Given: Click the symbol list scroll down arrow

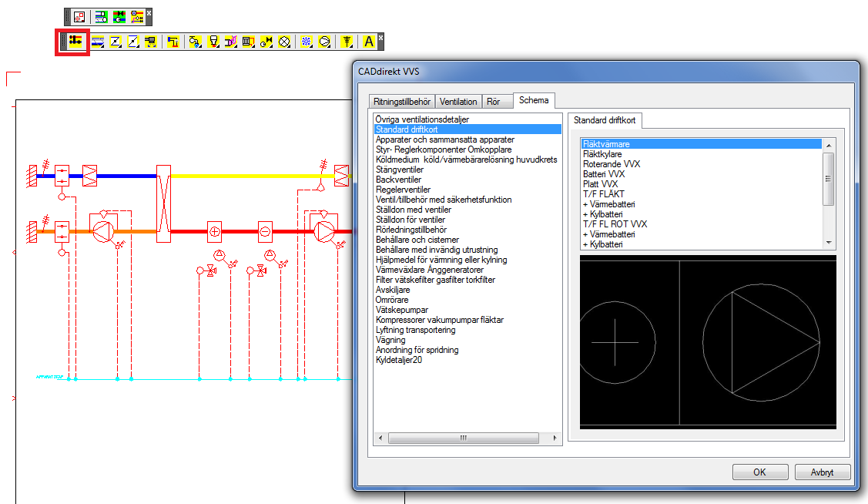Looking at the screenshot, I should click(829, 243).
